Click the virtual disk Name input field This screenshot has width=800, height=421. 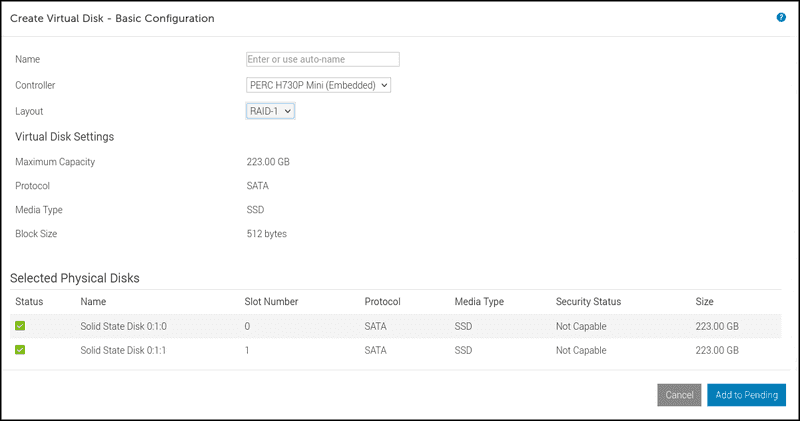322,59
